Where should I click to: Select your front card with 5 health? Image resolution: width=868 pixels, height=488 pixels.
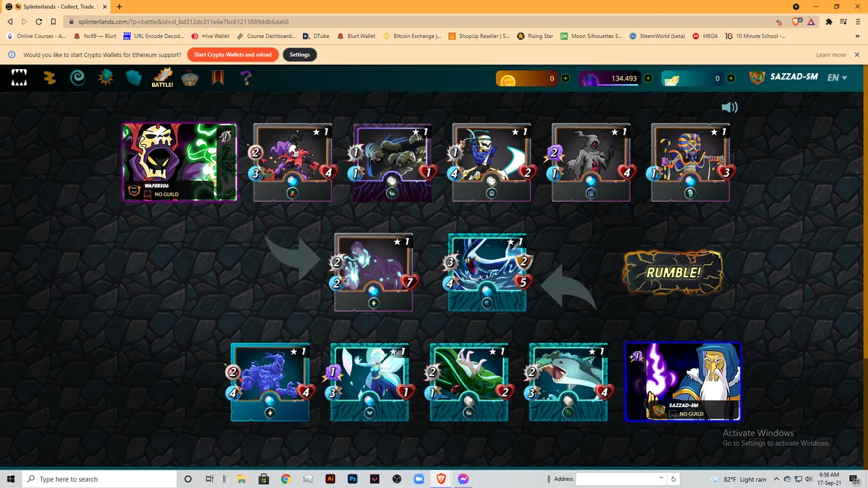click(487, 272)
